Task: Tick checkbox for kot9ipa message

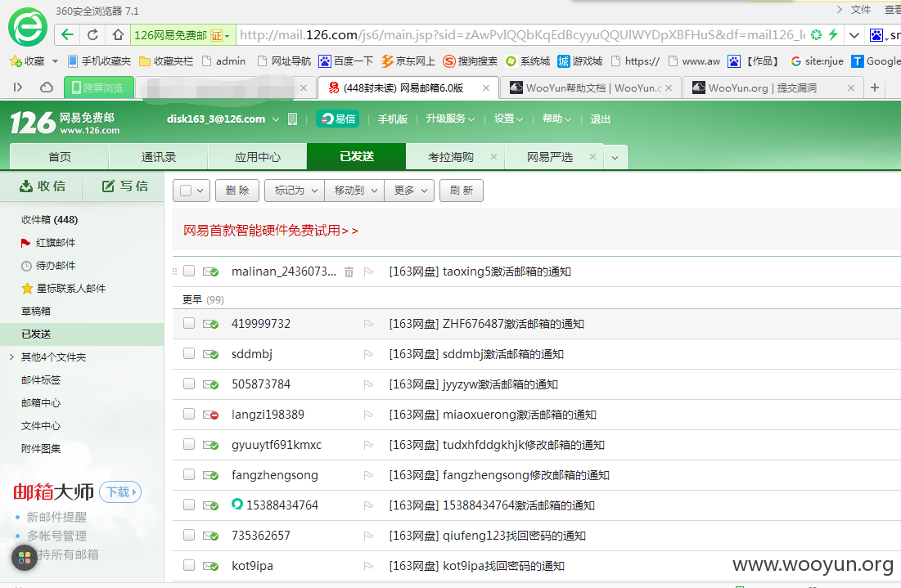Action: tap(189, 565)
